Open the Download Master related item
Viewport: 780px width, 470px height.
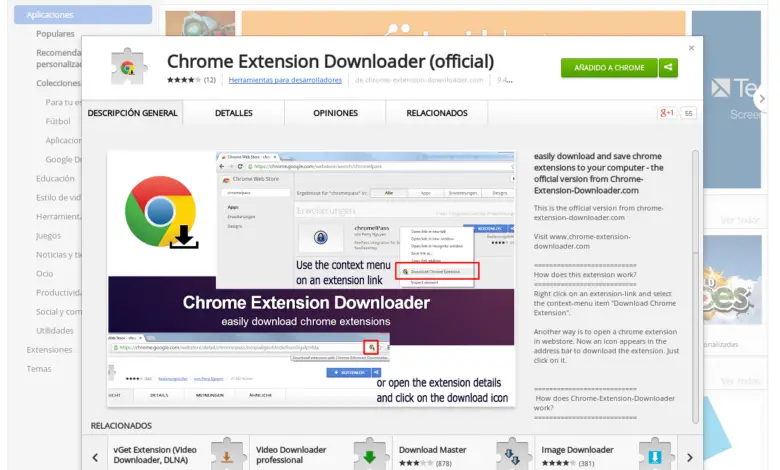pos(432,450)
